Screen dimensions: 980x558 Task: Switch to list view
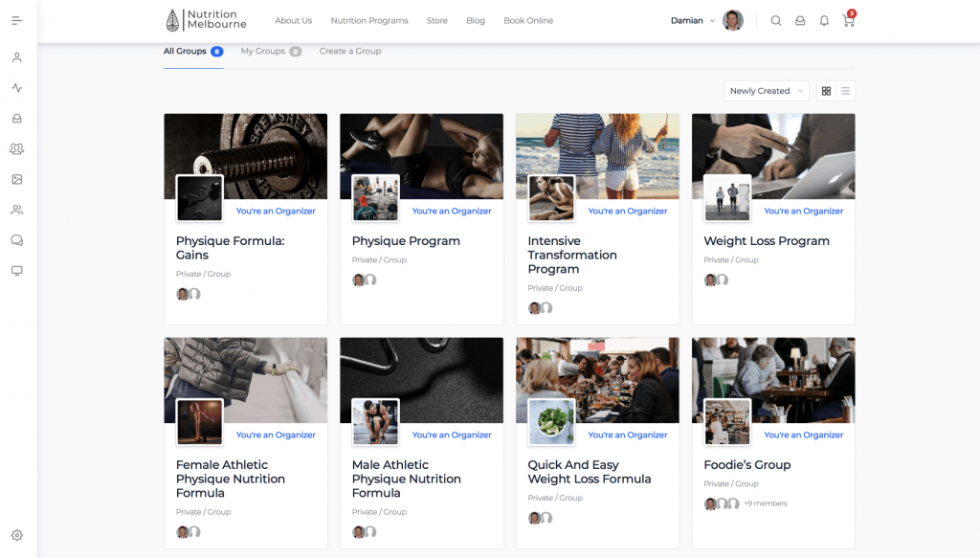click(x=846, y=91)
